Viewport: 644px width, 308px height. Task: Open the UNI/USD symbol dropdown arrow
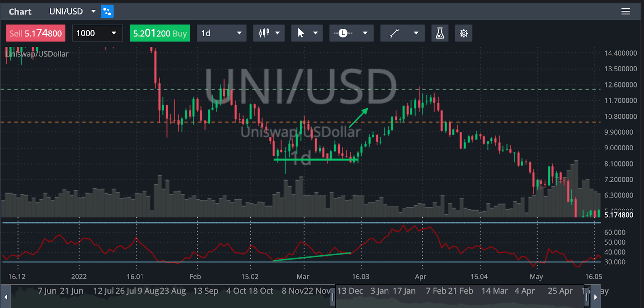point(93,11)
